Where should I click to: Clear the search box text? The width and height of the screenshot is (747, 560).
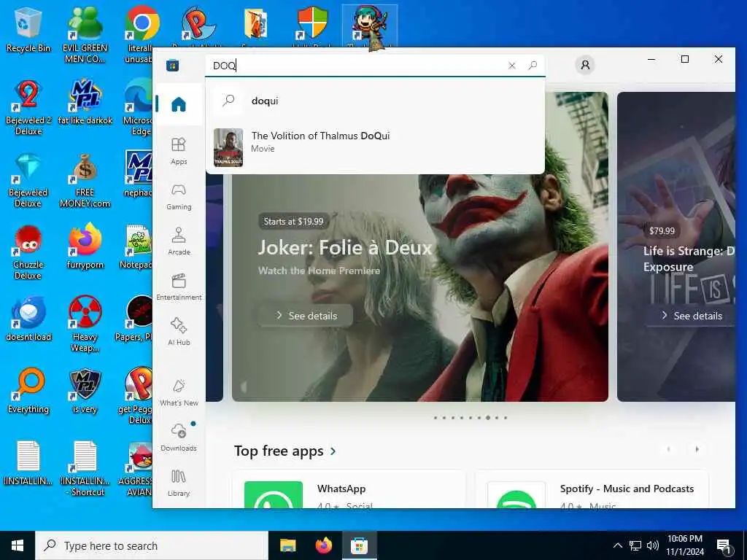(511, 66)
